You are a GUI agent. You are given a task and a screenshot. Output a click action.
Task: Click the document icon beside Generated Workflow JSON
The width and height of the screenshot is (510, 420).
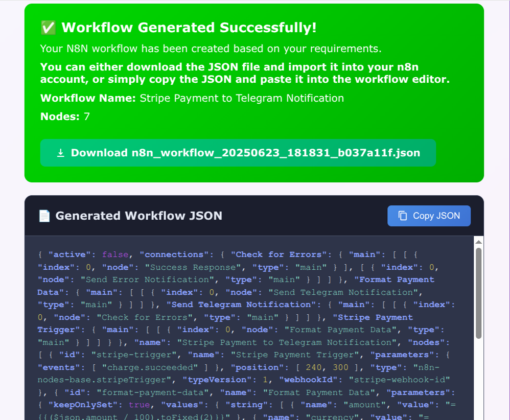(x=44, y=216)
